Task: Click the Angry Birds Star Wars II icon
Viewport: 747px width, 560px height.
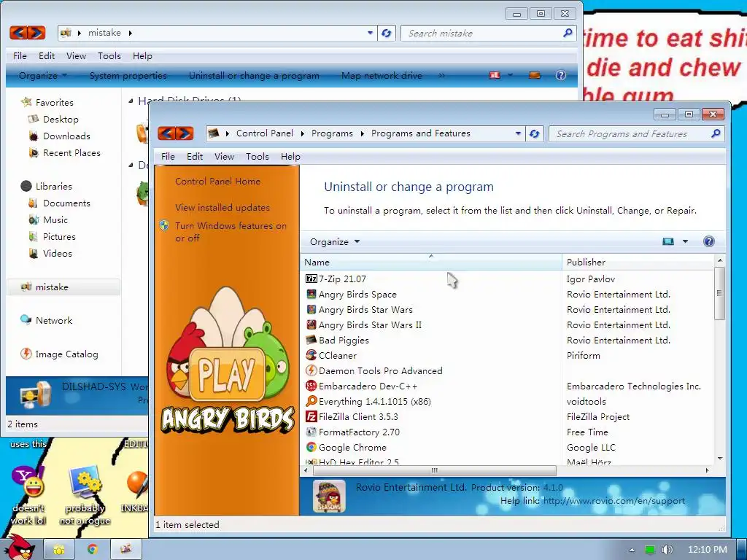Action: [311, 324]
